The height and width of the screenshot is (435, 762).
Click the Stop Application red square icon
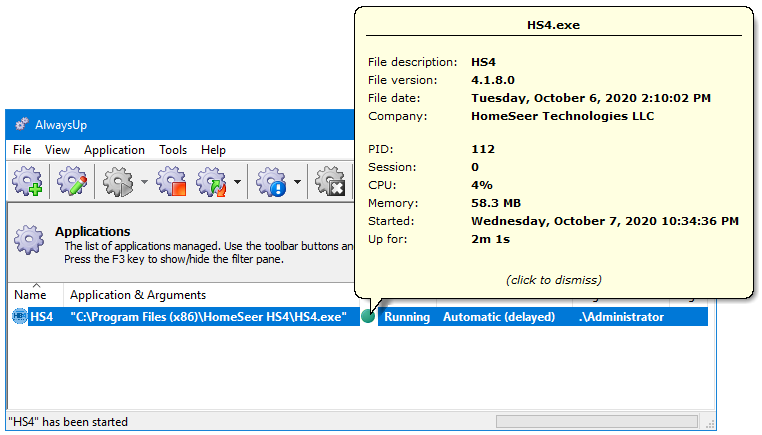(x=171, y=181)
